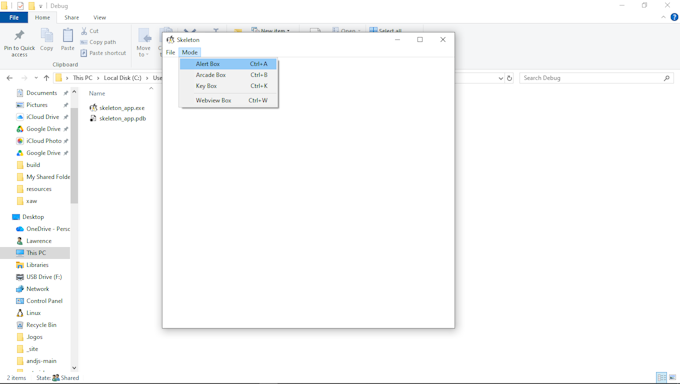Expand address bar history dropdown
This screenshot has height=384, width=680.
click(x=501, y=79)
